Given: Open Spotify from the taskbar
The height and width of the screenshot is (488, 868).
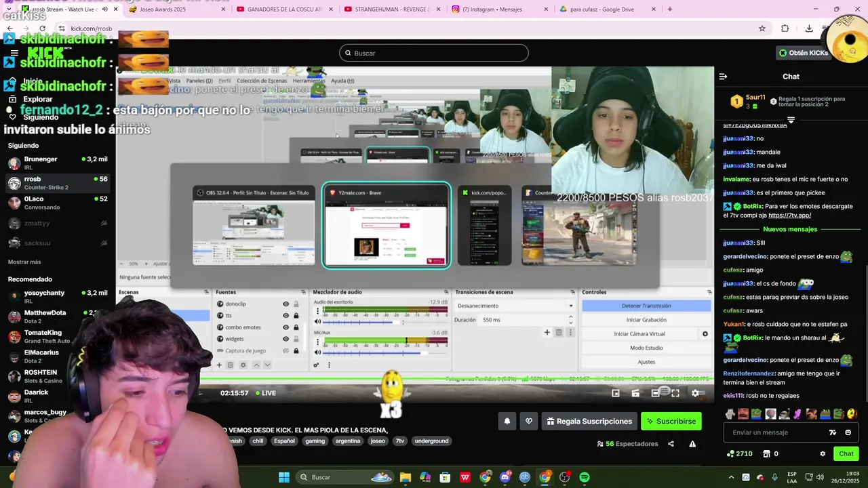Looking at the screenshot, I should (585, 477).
